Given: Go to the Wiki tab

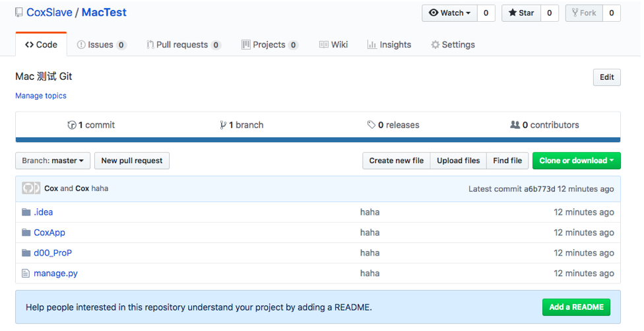Looking at the screenshot, I should 333,45.
